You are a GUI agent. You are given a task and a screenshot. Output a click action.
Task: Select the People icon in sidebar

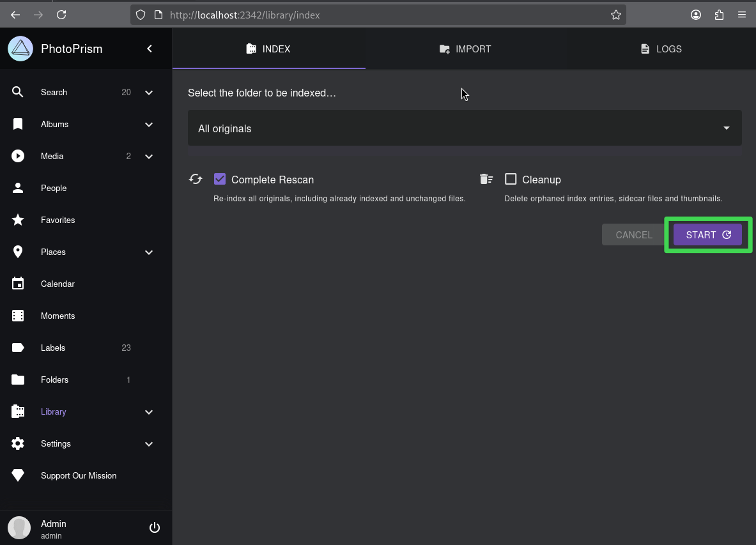tap(18, 188)
